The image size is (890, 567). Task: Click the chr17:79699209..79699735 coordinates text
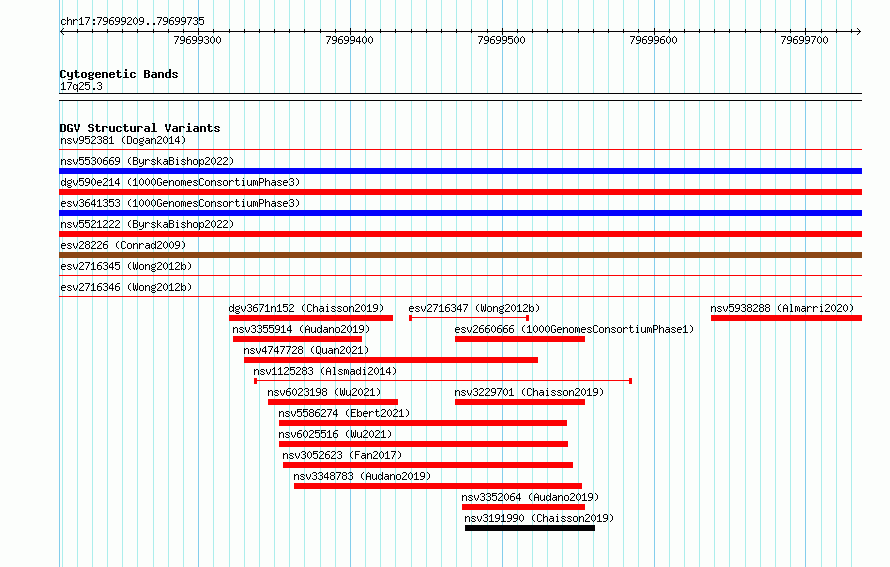[x=132, y=22]
